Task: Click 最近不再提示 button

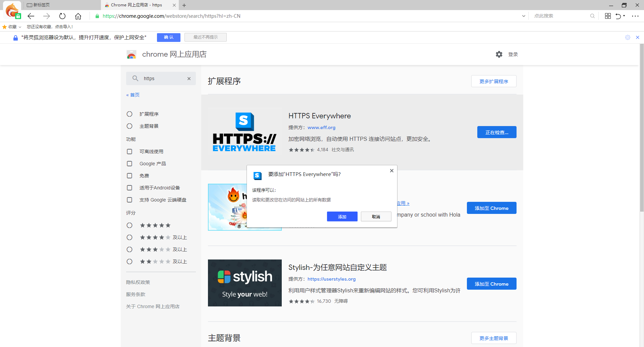Action: click(206, 37)
